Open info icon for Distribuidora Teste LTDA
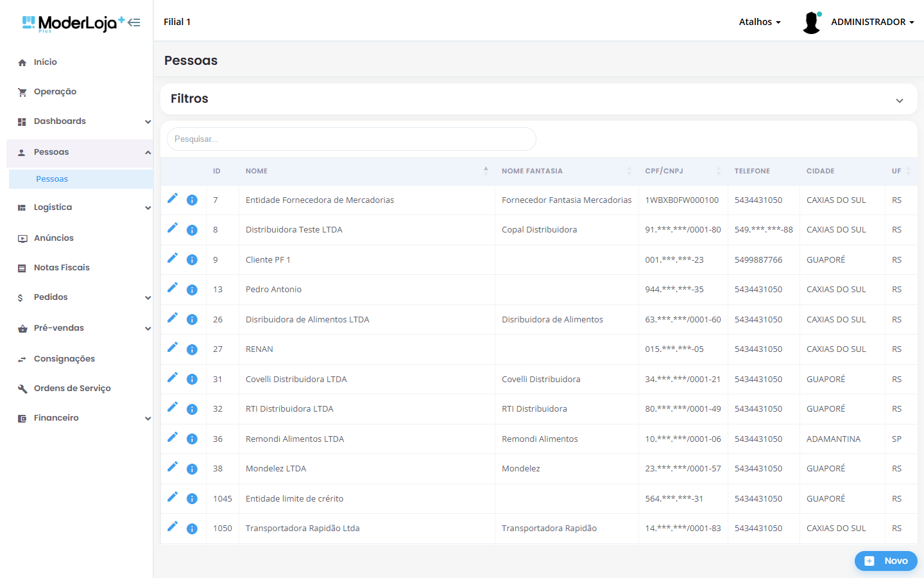This screenshot has height=578, width=924. coord(192,230)
